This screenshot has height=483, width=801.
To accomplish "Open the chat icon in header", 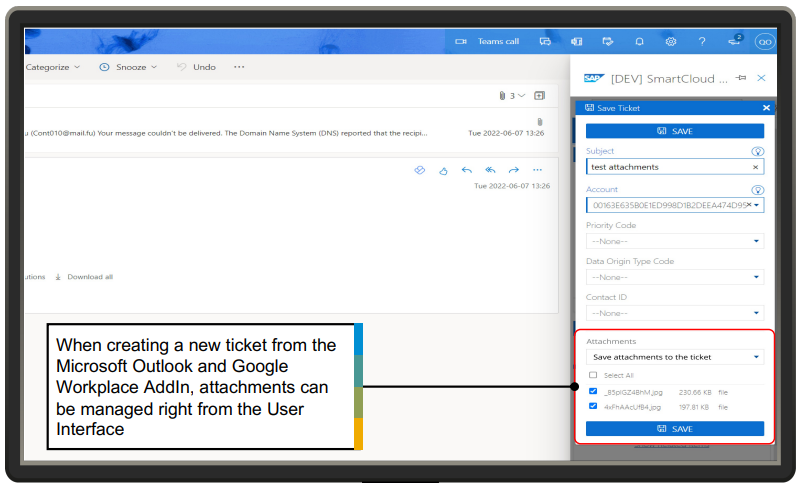I will pos(545,41).
